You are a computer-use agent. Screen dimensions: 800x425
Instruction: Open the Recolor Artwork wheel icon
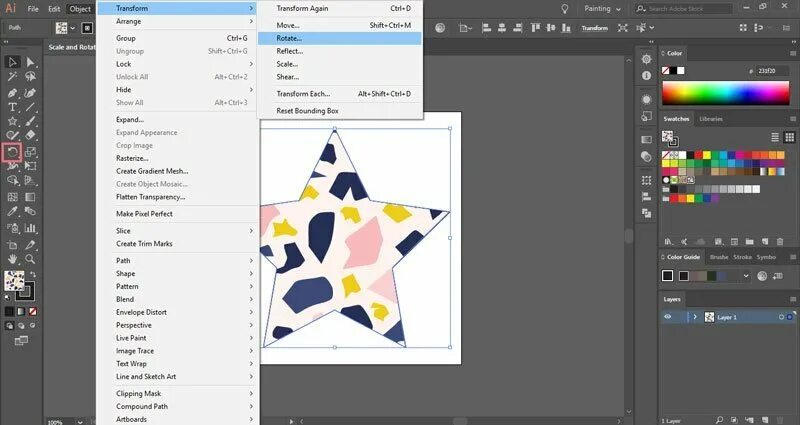[440, 28]
